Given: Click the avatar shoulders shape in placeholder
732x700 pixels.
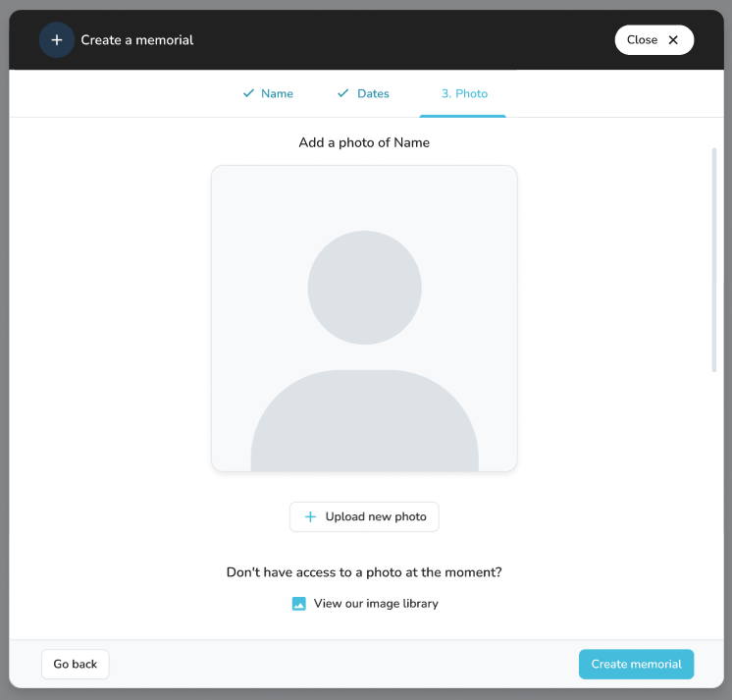Looking at the screenshot, I should pos(364,420).
